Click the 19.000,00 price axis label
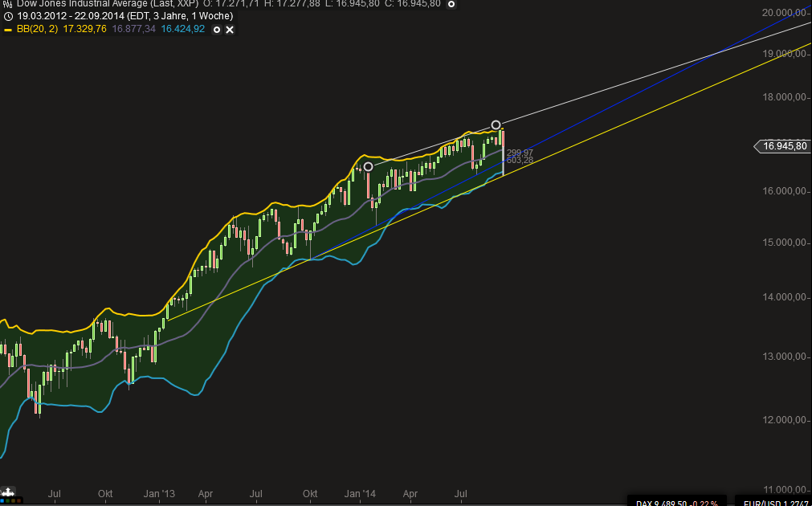This screenshot has height=506, width=812. [785, 54]
